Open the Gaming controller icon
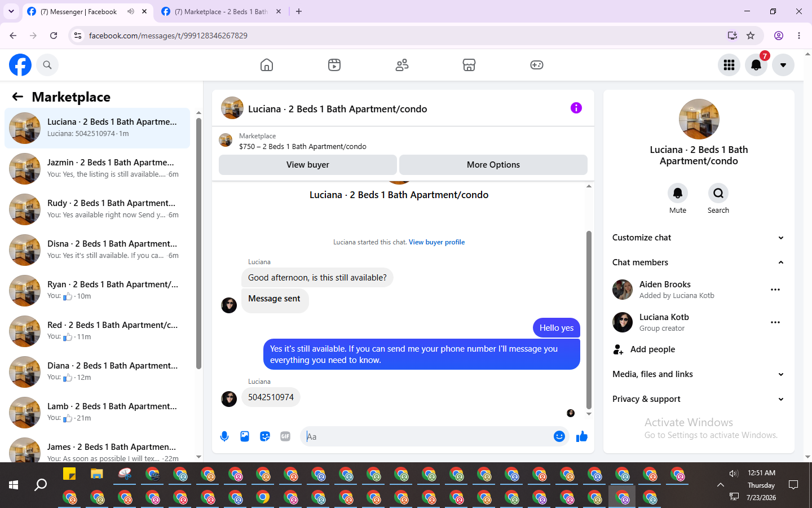812x508 pixels. pos(537,65)
